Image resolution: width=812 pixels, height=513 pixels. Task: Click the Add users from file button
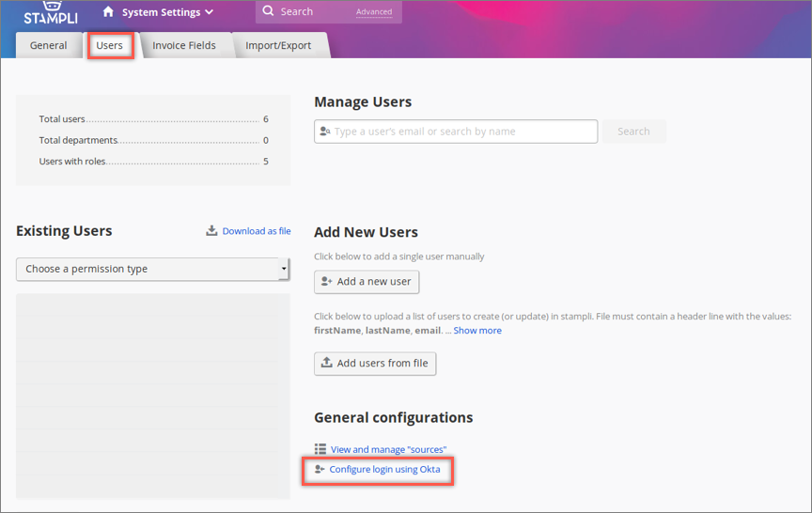pos(375,364)
